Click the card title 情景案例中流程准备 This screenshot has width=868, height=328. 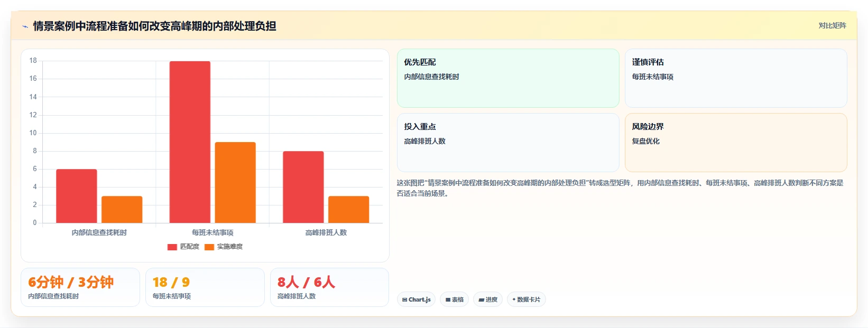154,26
